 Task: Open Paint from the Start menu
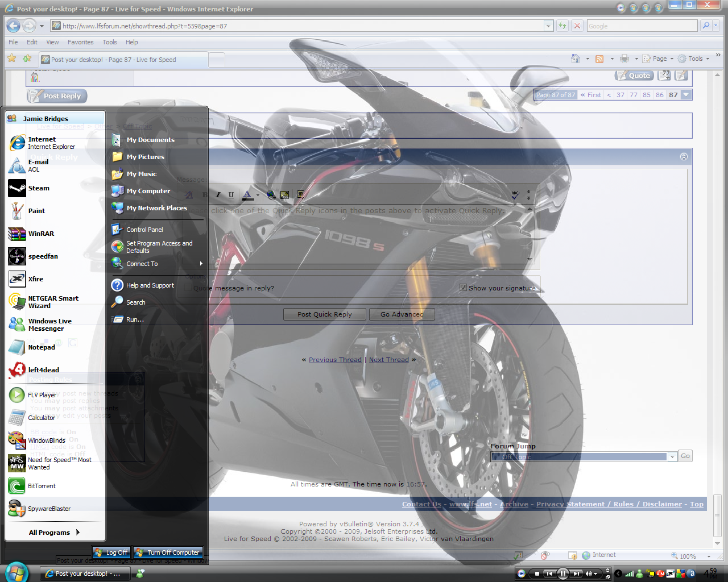pos(55,211)
